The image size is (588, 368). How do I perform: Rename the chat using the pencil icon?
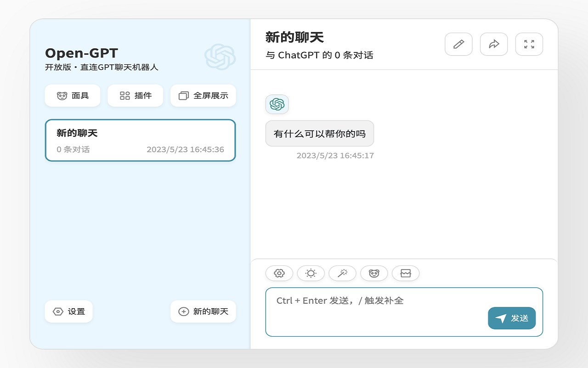(458, 44)
